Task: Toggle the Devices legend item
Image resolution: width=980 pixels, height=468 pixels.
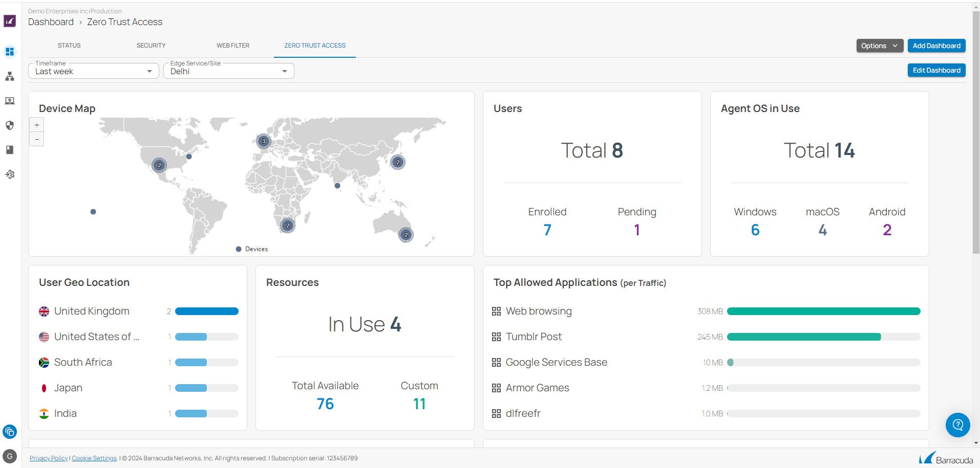Action: 252,249
